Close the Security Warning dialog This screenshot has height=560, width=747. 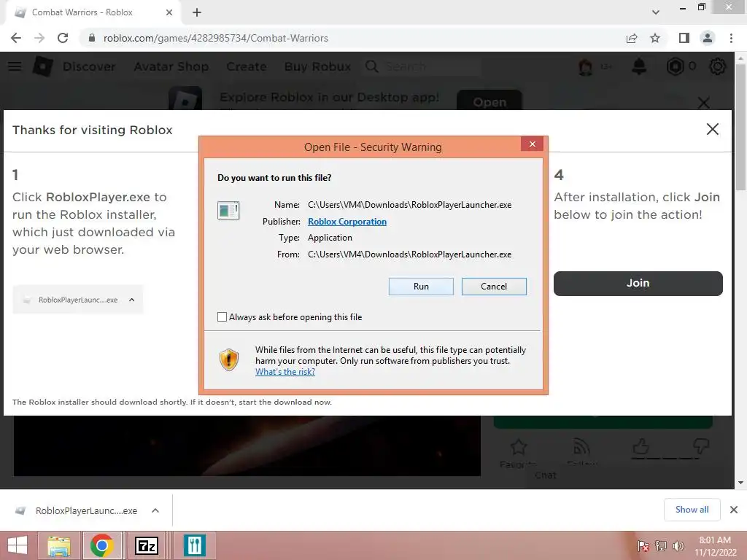532,144
